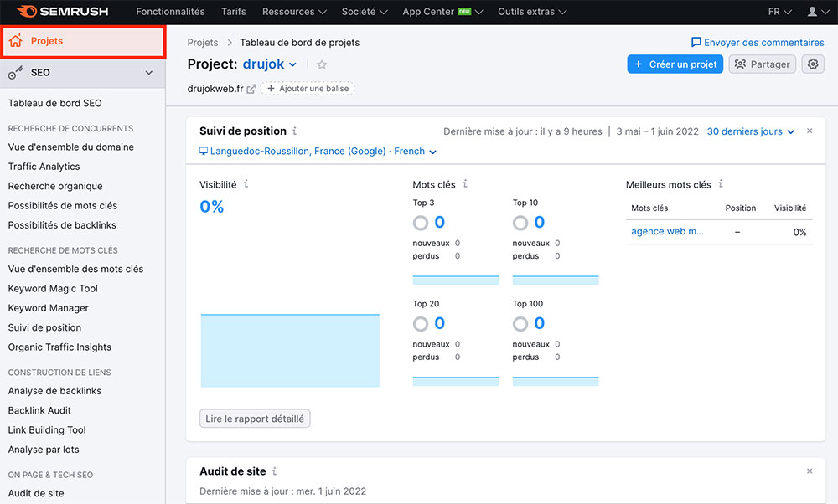Image resolution: width=838 pixels, height=504 pixels.
Task: Open Analyse de backlinks
Action: click(54, 391)
